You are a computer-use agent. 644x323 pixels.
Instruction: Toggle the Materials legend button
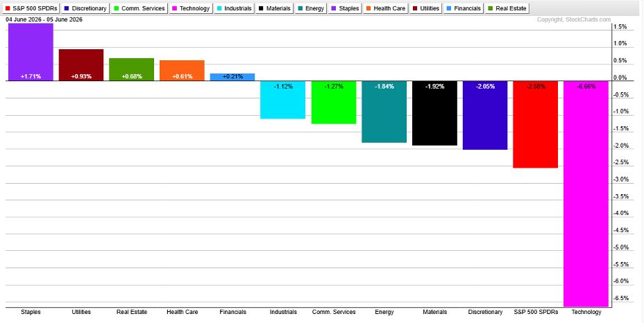click(x=274, y=8)
